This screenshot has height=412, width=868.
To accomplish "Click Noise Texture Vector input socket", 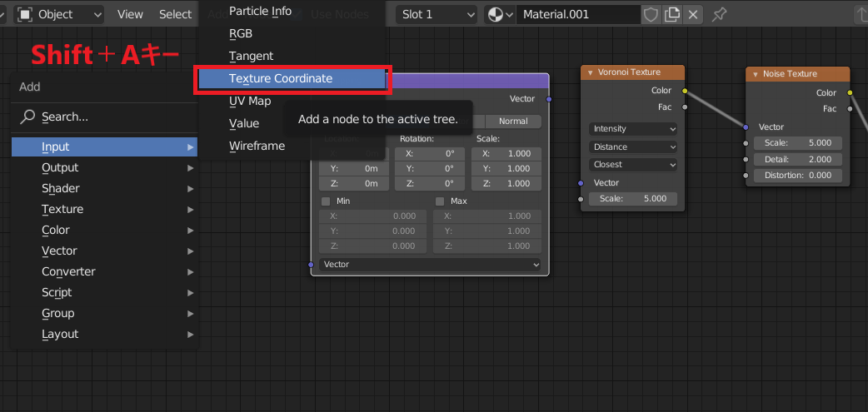I will pyautogui.click(x=746, y=127).
